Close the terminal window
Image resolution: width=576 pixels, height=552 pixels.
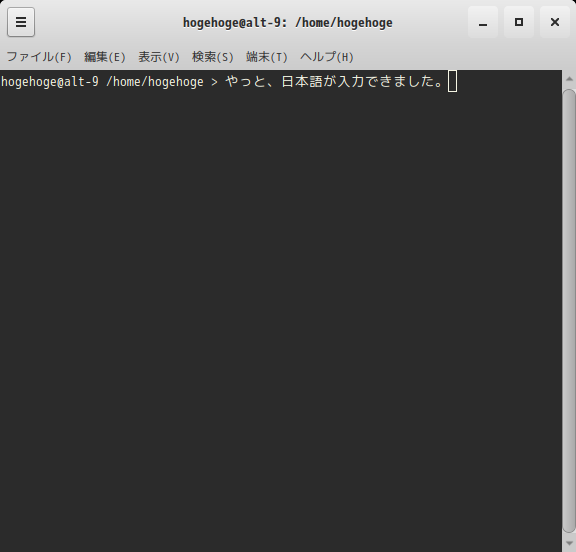coord(555,22)
